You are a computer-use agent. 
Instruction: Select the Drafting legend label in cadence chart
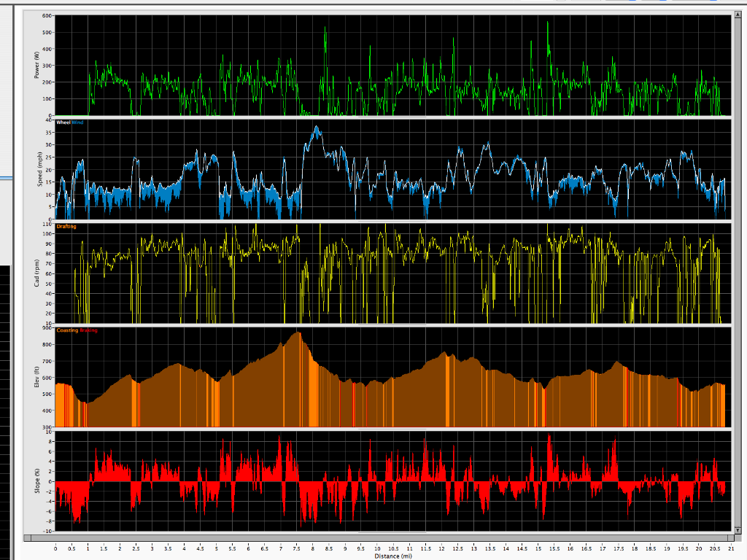coord(66,227)
